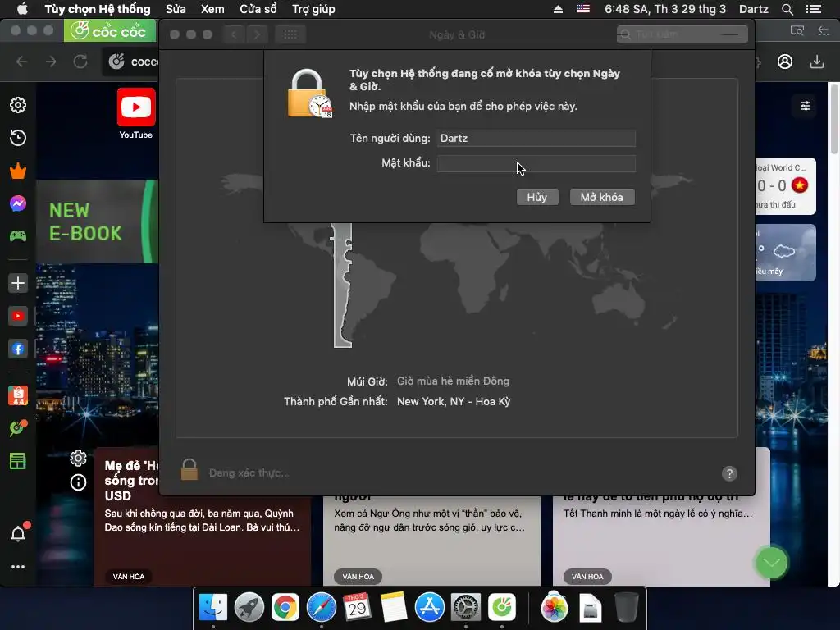This screenshot has height=630, width=840.
Task: Click the crown icon in sidebar
Action: point(18,171)
